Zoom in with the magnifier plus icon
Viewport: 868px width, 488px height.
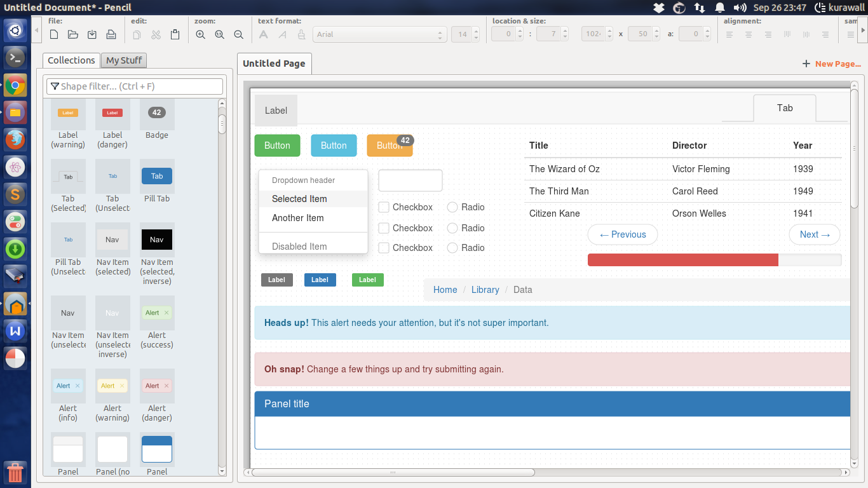click(200, 34)
